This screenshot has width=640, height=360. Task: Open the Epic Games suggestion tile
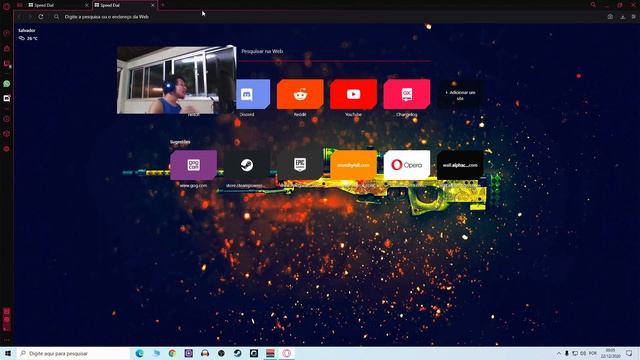coord(300,165)
